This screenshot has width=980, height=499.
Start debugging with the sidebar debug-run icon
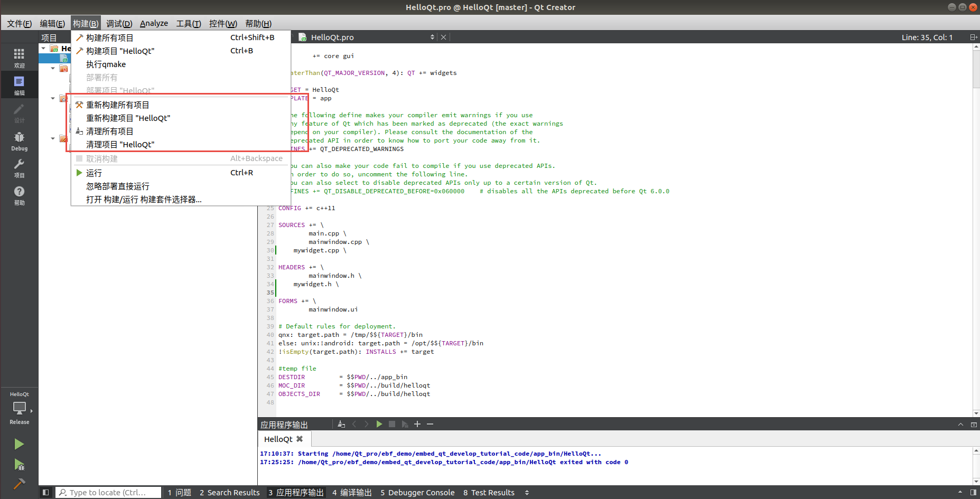(19, 465)
